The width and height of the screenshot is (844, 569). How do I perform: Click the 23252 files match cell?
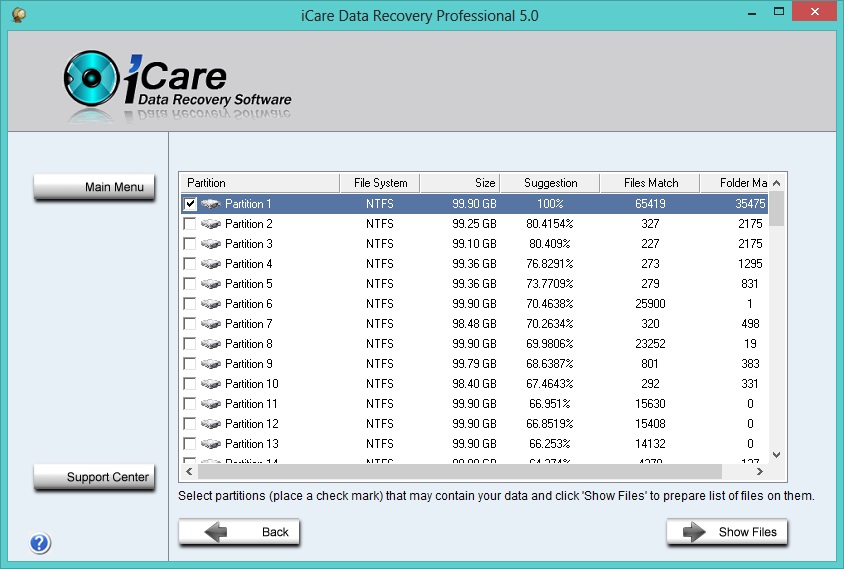pyautogui.click(x=650, y=343)
